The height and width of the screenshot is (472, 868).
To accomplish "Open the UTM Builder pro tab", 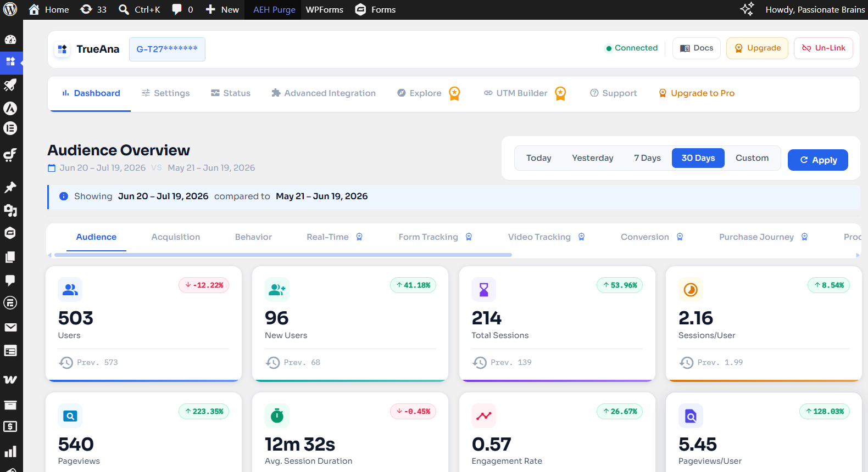I will (x=525, y=93).
